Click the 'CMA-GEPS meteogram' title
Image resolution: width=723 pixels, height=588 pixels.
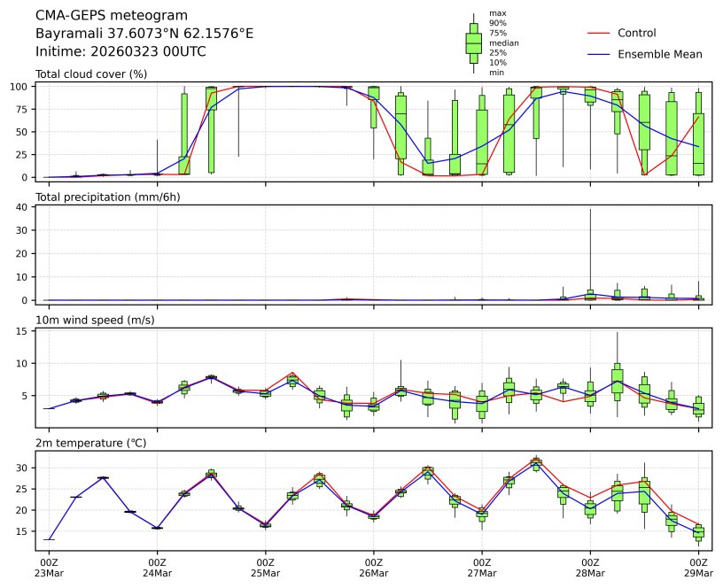tap(112, 16)
